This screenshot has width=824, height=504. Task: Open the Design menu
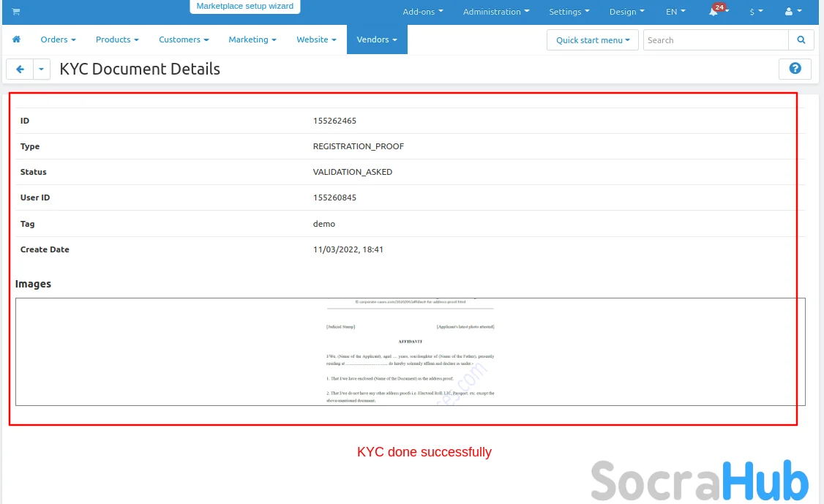click(626, 12)
